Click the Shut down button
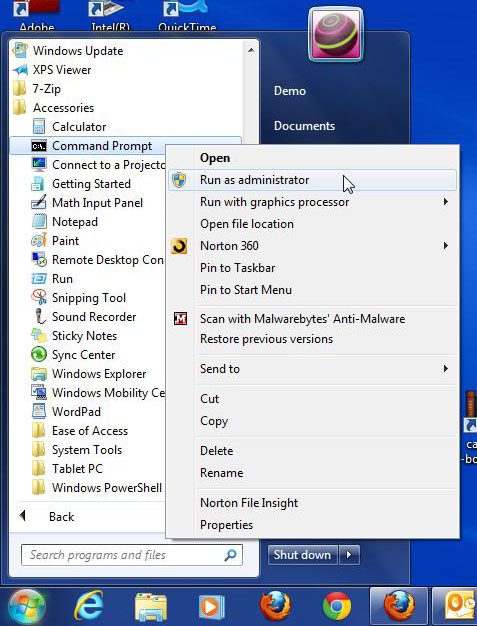 (303, 555)
